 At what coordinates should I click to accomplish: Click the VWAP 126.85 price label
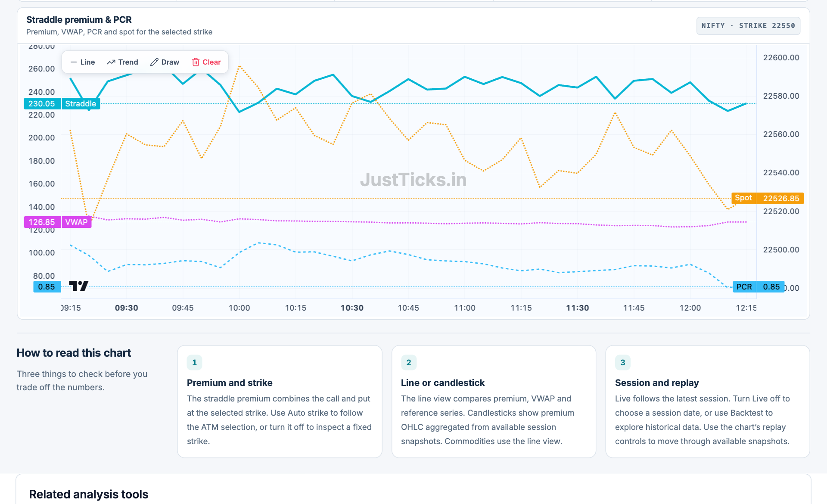[58, 222]
